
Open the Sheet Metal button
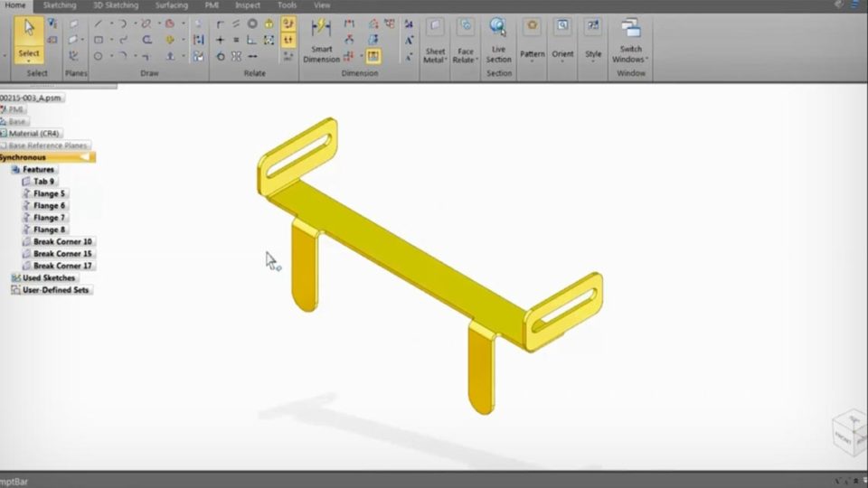(x=435, y=40)
